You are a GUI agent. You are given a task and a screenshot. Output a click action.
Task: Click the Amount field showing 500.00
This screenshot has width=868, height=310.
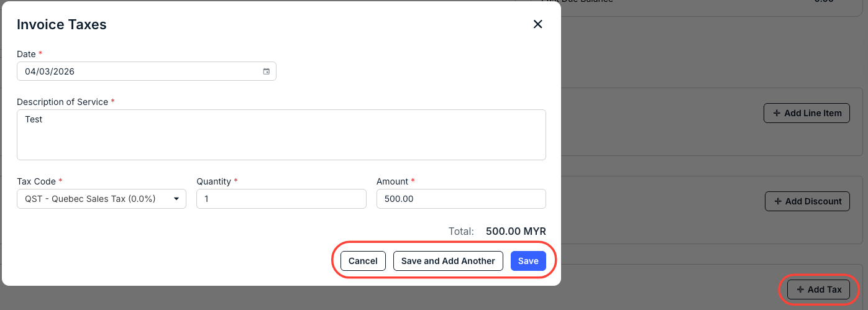[461, 199]
